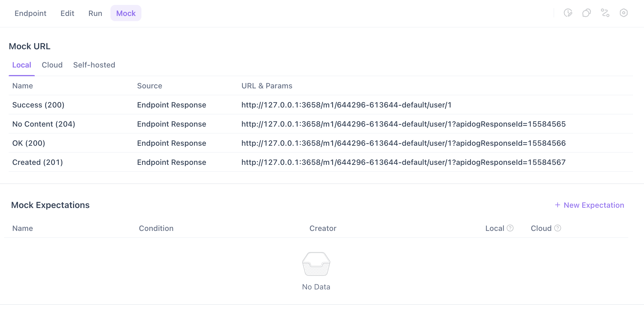644x310 pixels.
Task: Open the comments chat bubbles icon
Action: pos(586,13)
